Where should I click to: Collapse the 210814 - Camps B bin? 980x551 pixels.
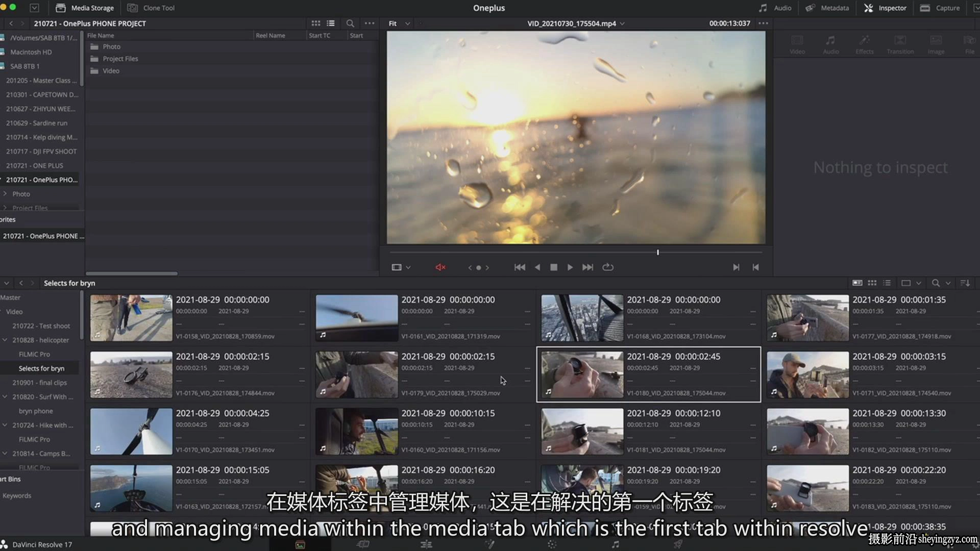point(5,454)
